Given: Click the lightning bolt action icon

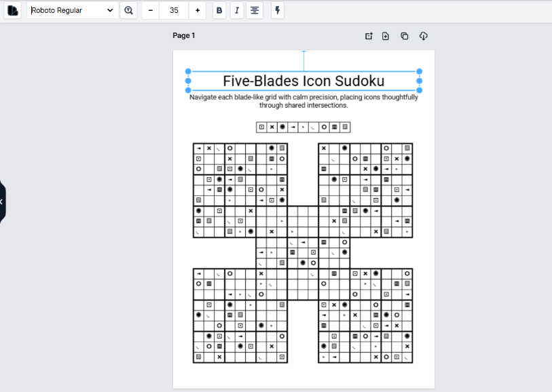Looking at the screenshot, I should (276, 10).
